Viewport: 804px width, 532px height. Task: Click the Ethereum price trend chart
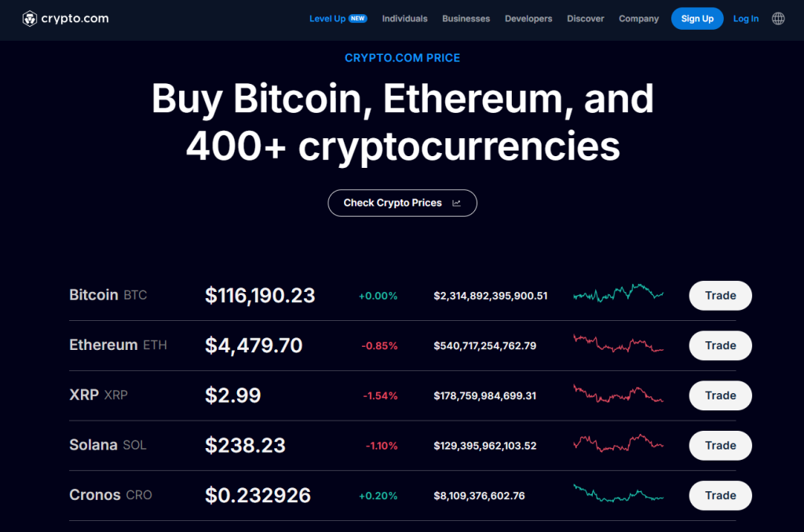(619, 344)
